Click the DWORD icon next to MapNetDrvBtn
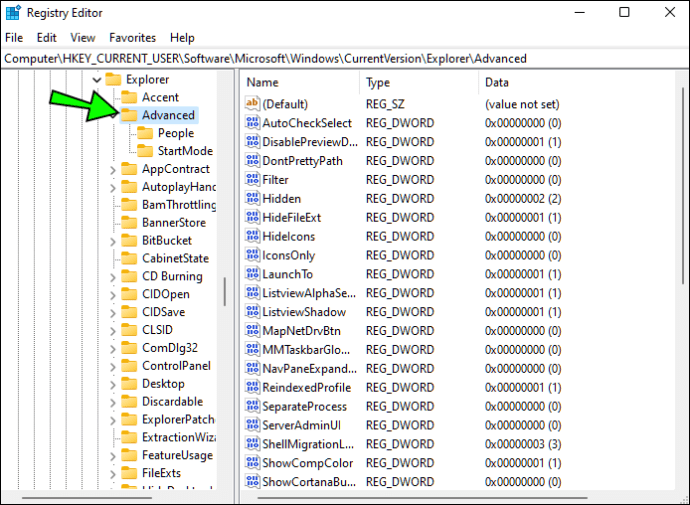Screen dimensions: 690x505 tap(252, 330)
